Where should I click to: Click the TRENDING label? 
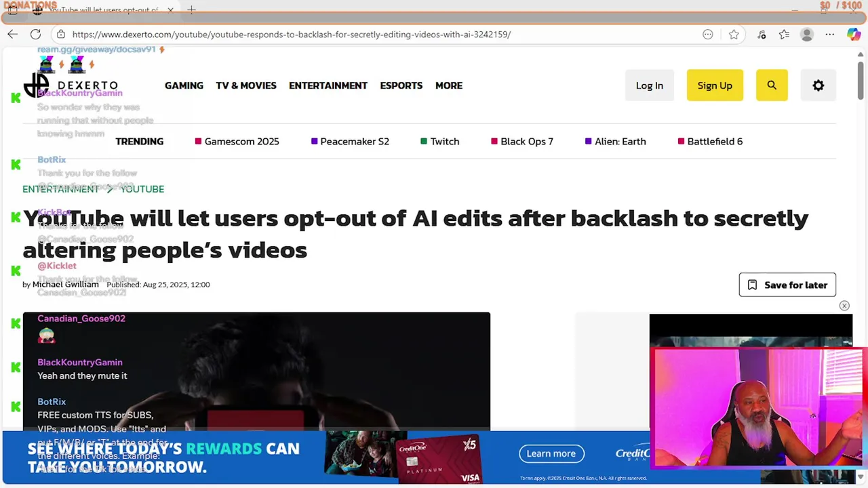[139, 141]
